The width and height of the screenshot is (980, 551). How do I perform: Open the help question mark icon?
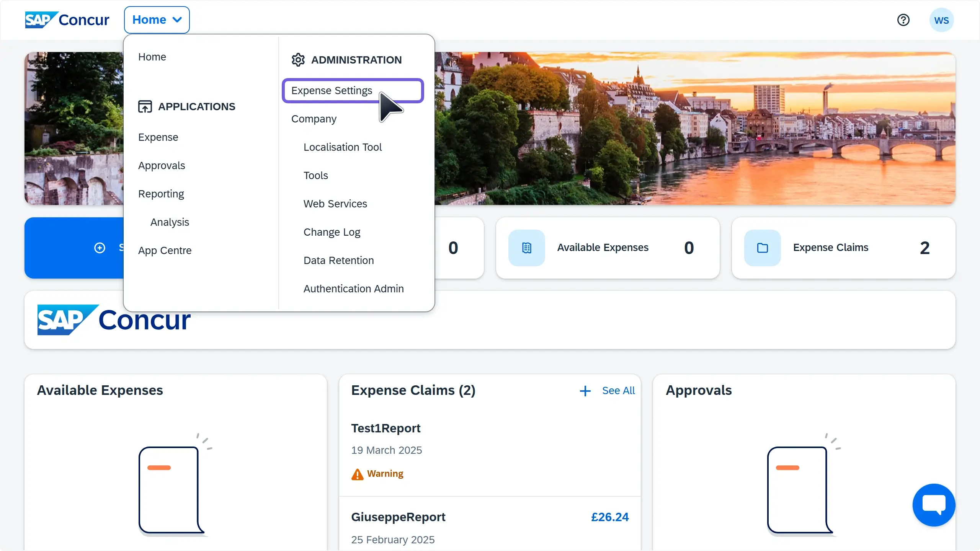click(x=903, y=20)
